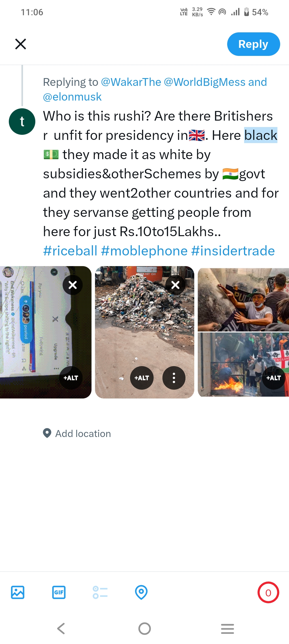Viewport: 289px width, 644px height.
Task: Tap the location pin toolbar icon
Action: pyautogui.click(x=141, y=592)
